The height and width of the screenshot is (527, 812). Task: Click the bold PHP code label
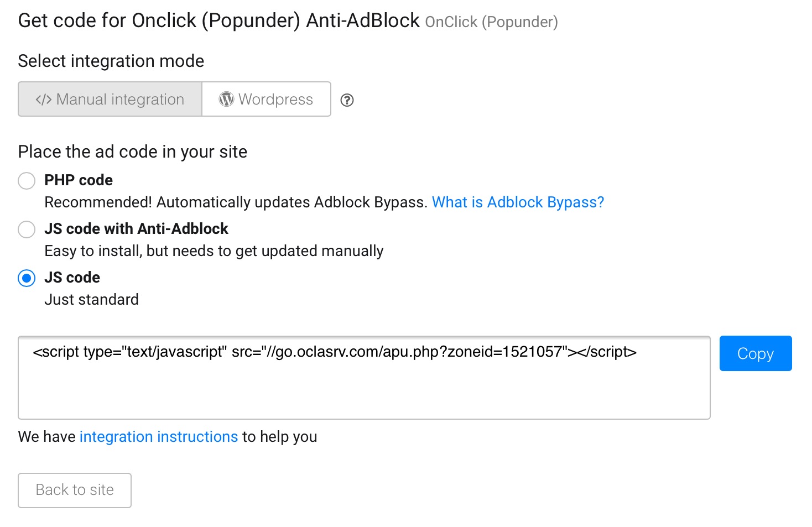coord(79,180)
